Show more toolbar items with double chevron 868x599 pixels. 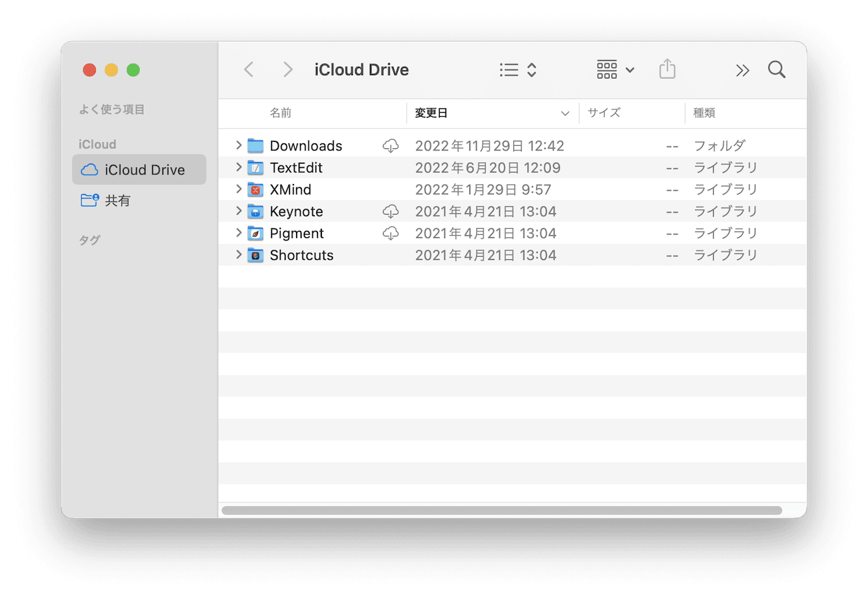click(742, 70)
